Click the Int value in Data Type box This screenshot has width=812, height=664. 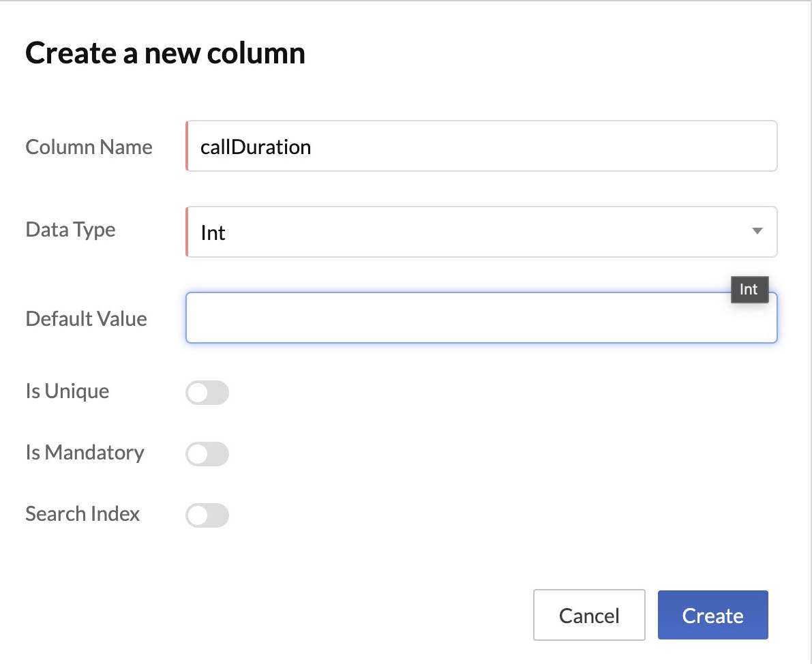213,232
